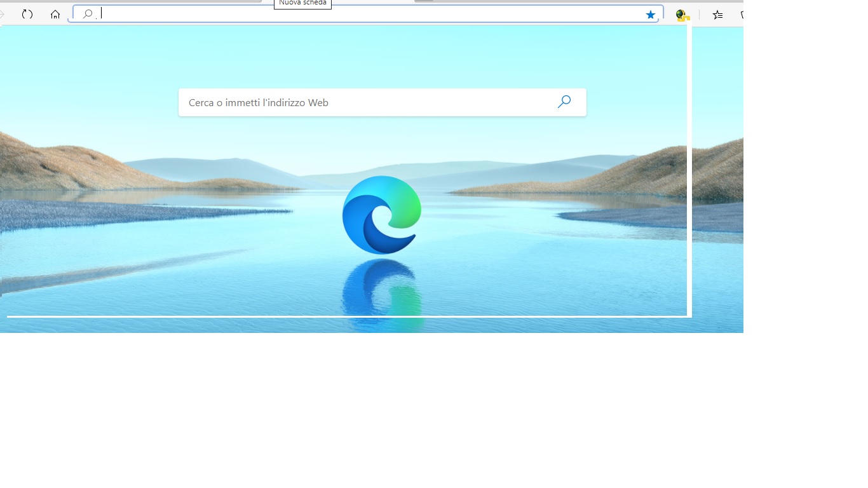This screenshot has height=488, width=868.
Task: Open the Favorites list icon in toolbar
Action: click(717, 15)
